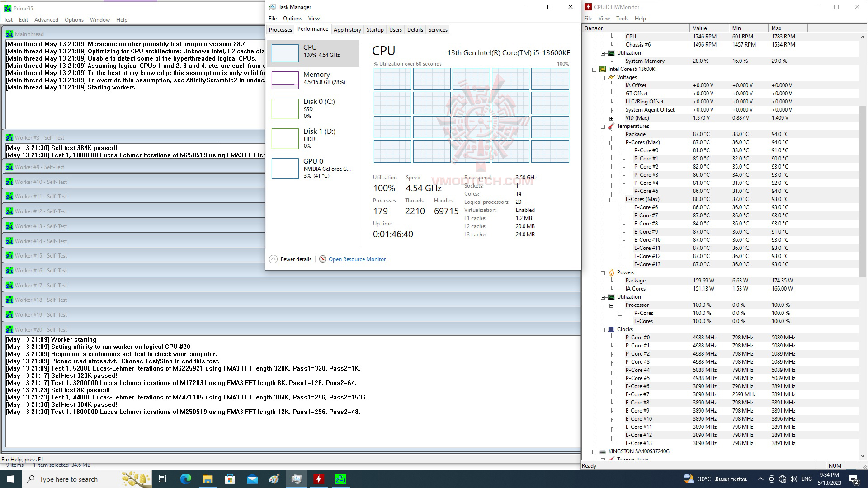
Task: Select GPU 0 performance graph thumbnail
Action: [x=285, y=168]
